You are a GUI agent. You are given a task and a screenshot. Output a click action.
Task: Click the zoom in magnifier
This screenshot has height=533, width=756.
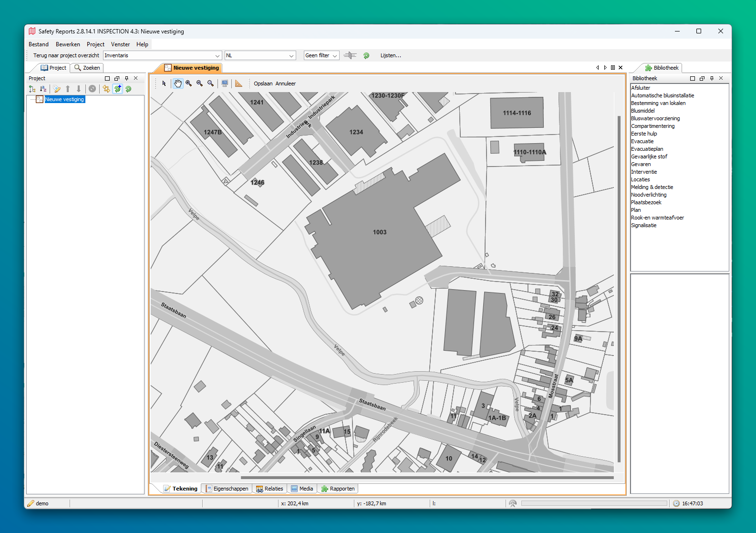(189, 84)
